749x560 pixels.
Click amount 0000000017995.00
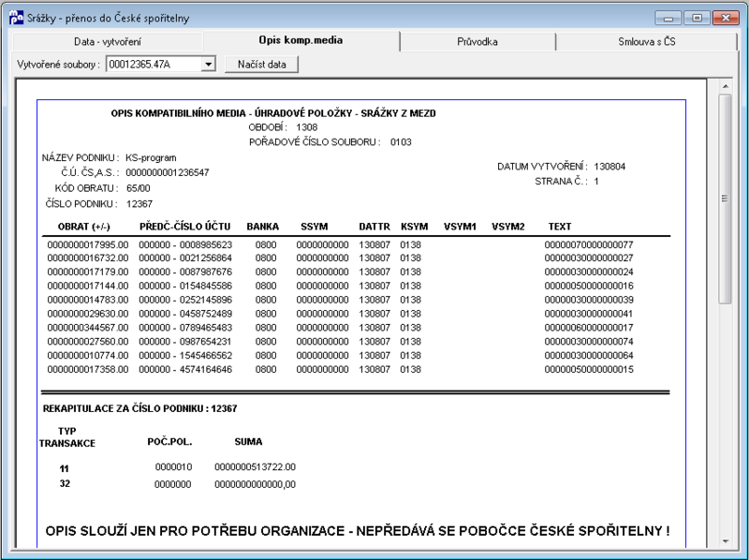click(x=88, y=244)
